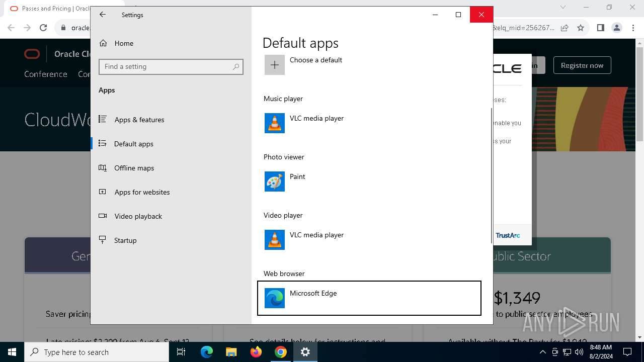Click Chrome reload page icon

[x=43, y=28]
